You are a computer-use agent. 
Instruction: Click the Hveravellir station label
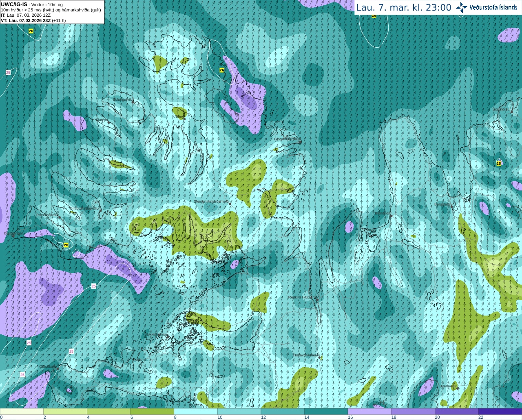pyautogui.click(x=448, y=386)
